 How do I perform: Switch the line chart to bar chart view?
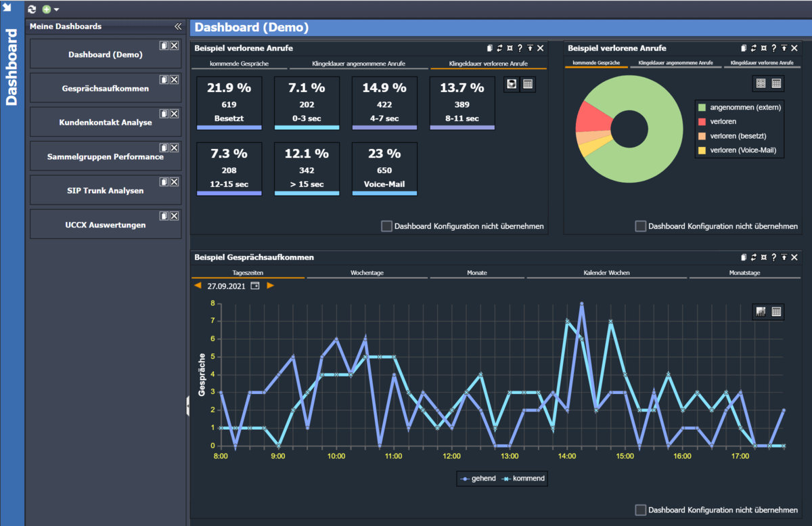pyautogui.click(x=761, y=311)
